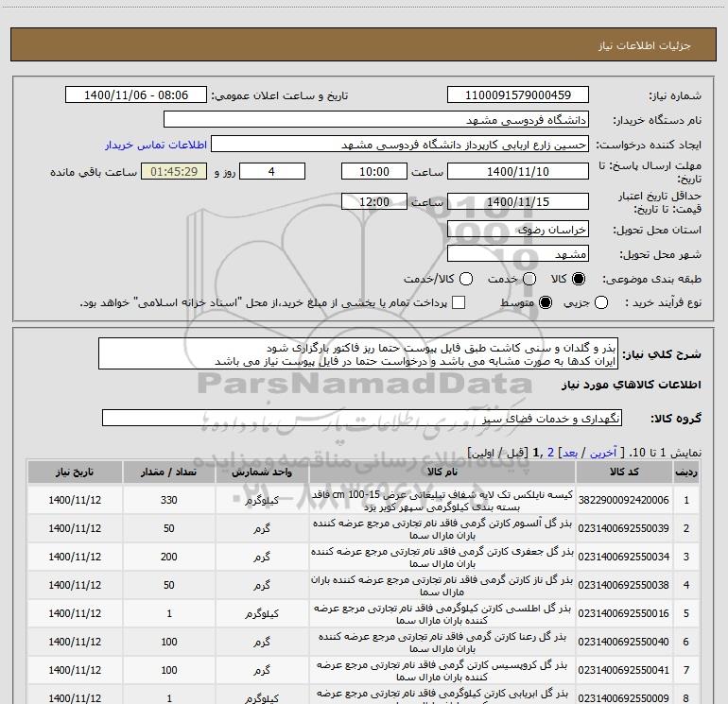Click the countdown timer 01:45:29
728x704 pixels.
tap(174, 171)
